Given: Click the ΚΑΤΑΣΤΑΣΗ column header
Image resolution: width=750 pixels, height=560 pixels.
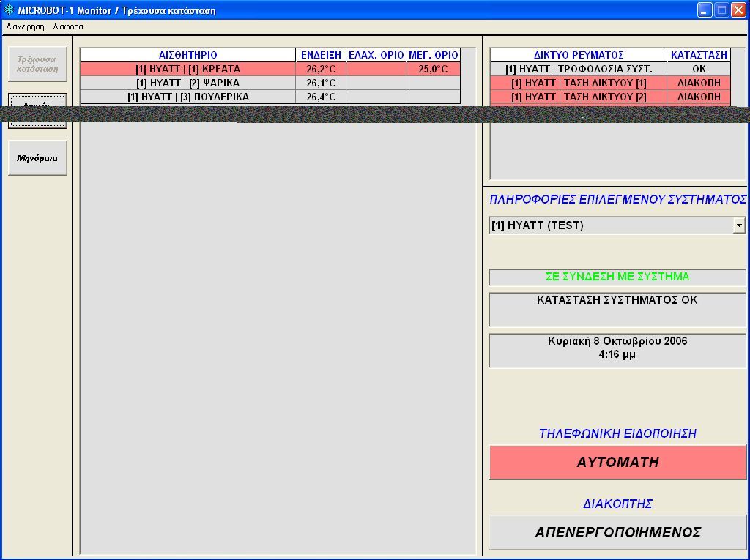Looking at the screenshot, I should [699, 55].
